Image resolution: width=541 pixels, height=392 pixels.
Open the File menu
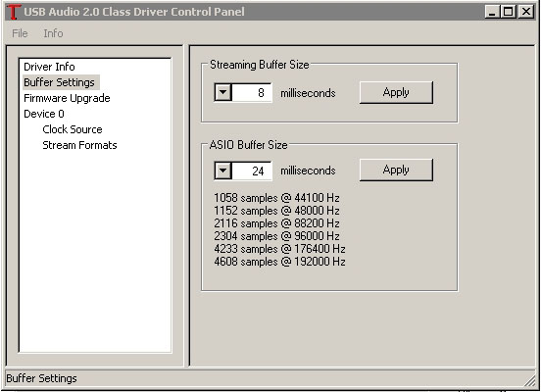(x=20, y=33)
